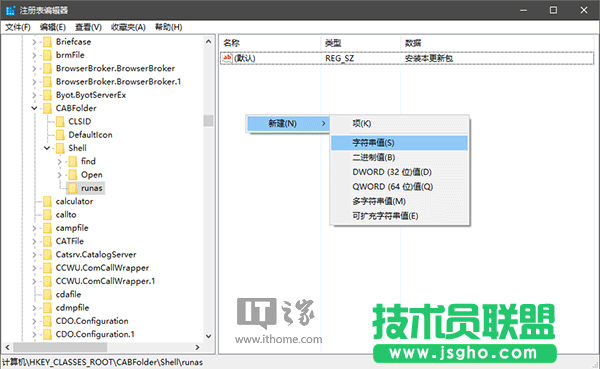Select QWORD (64 位)值(Q) option
This screenshot has height=369, width=600.
coord(399,186)
